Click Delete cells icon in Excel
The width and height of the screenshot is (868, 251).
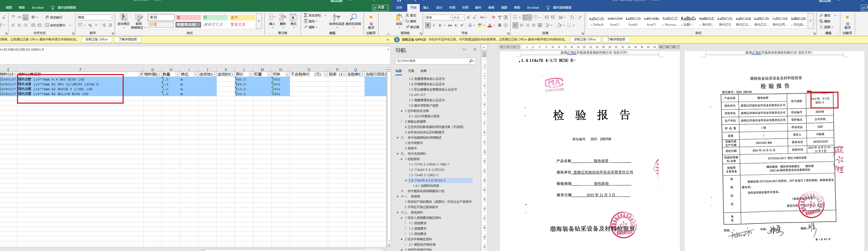pos(283,18)
